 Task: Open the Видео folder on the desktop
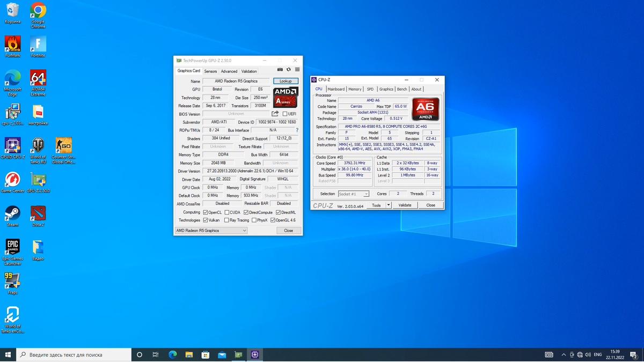[x=38, y=250]
